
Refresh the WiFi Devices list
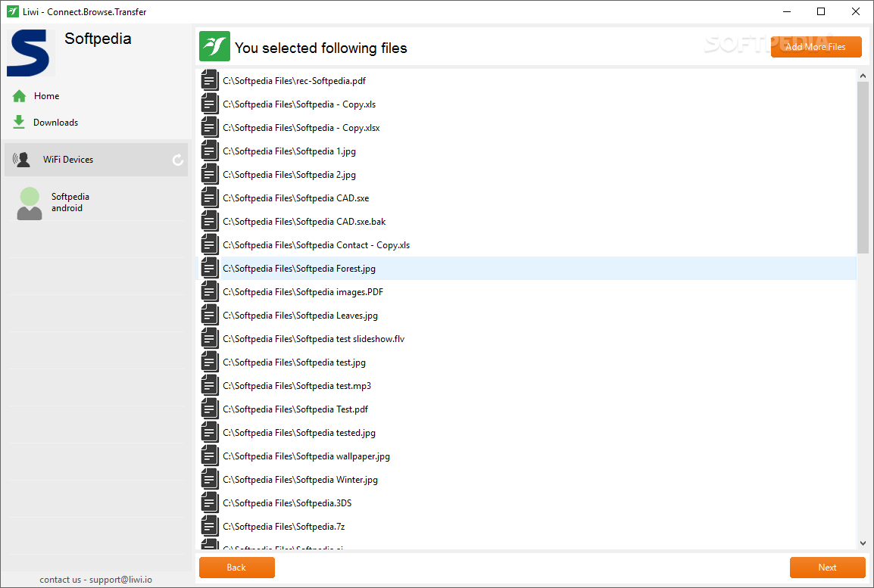click(178, 160)
